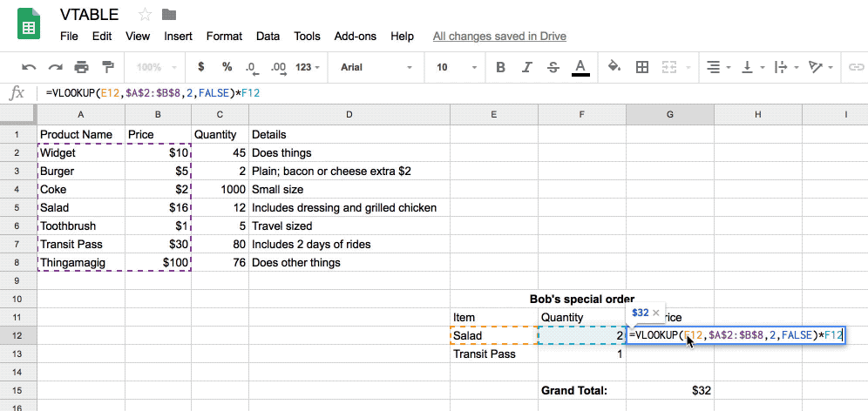Image resolution: width=868 pixels, height=411 pixels.
Task: Open the 123 more formats dropdown
Action: point(308,68)
